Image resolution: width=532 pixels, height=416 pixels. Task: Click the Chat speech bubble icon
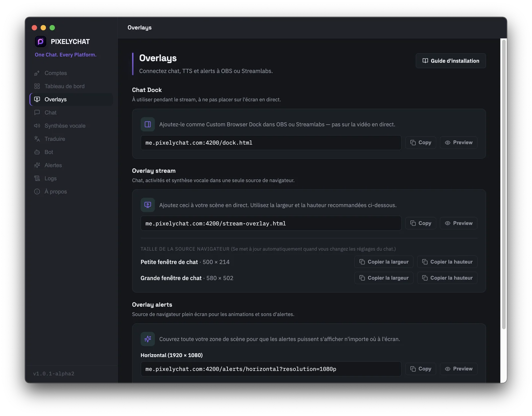click(37, 112)
